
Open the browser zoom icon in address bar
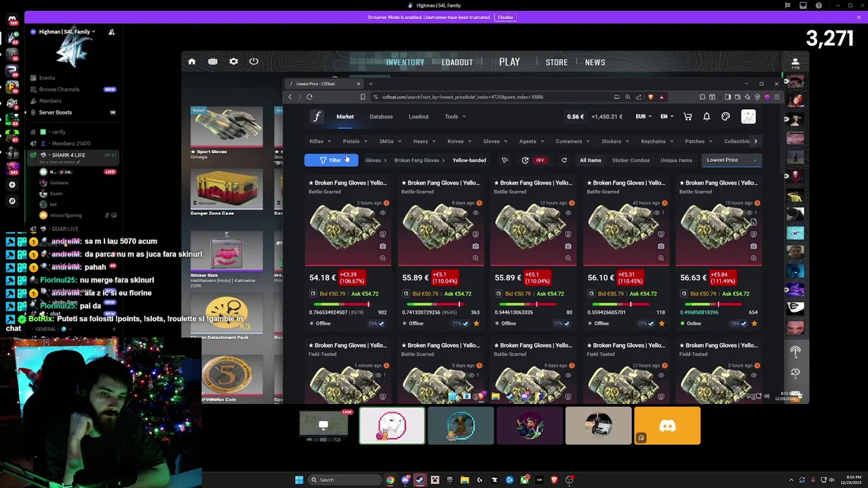pyautogui.click(x=627, y=97)
